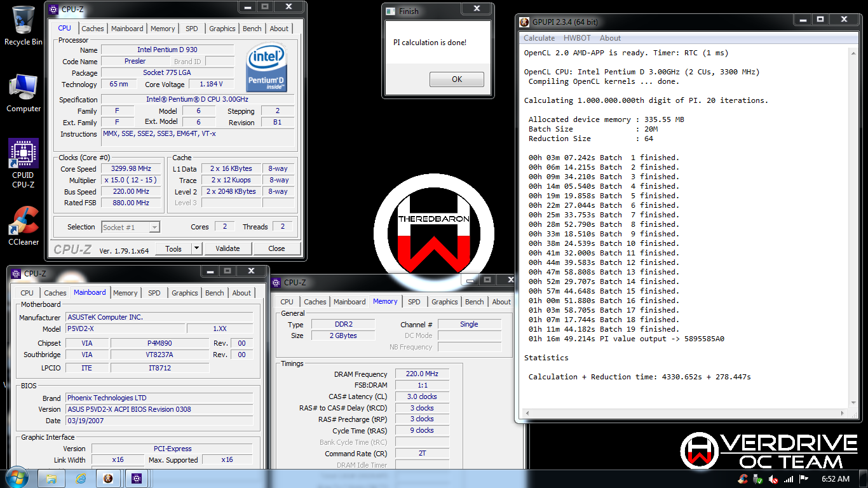Click the Validate button in CPU-Z

(227, 248)
